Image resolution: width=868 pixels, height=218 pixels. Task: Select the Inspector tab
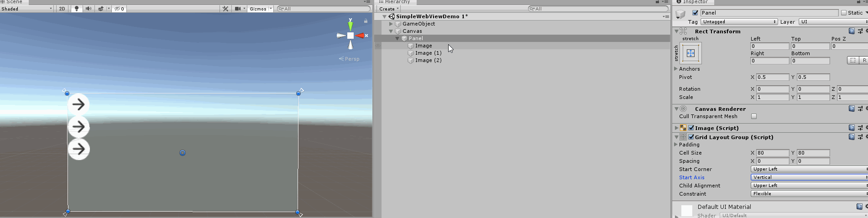[692, 2]
